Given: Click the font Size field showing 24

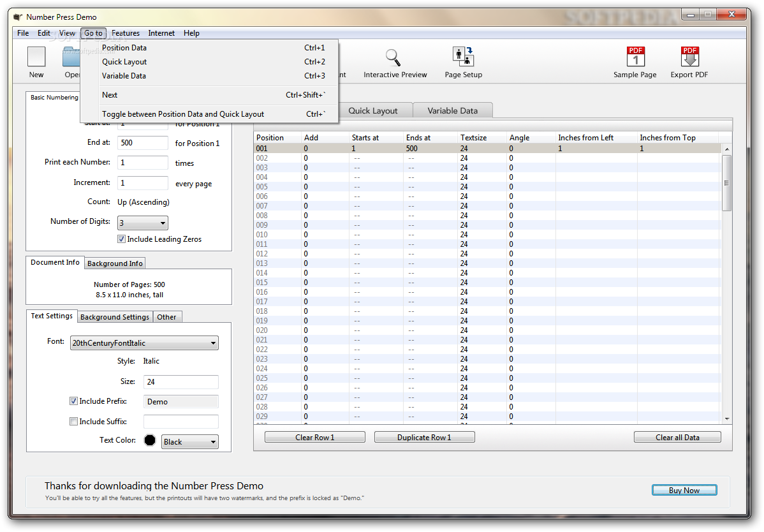Looking at the screenshot, I should (180, 382).
